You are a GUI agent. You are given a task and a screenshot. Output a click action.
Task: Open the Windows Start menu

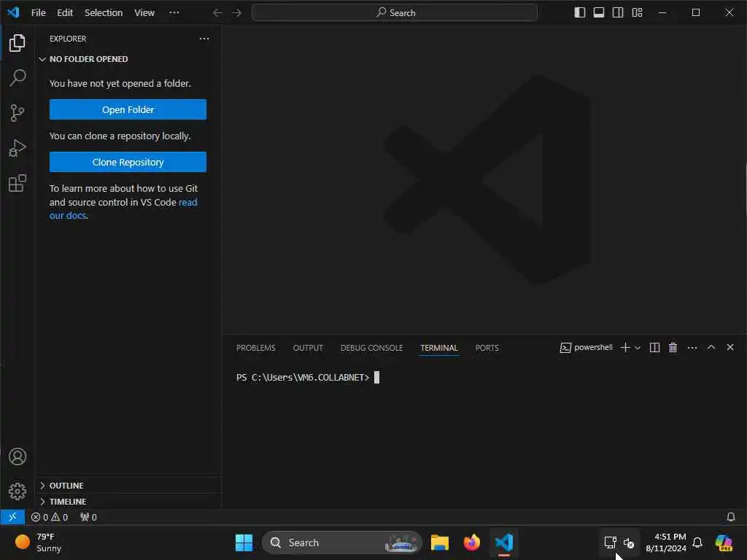tap(244, 542)
